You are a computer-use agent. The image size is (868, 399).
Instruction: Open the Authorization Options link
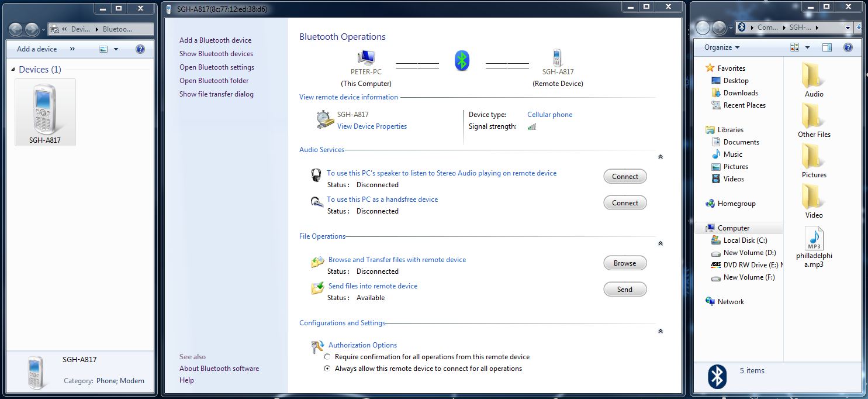362,345
